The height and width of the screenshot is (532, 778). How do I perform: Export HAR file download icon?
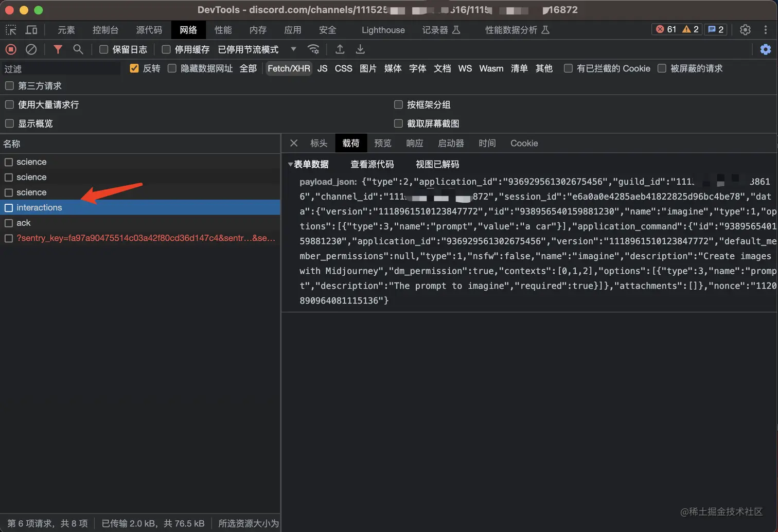[360, 49]
